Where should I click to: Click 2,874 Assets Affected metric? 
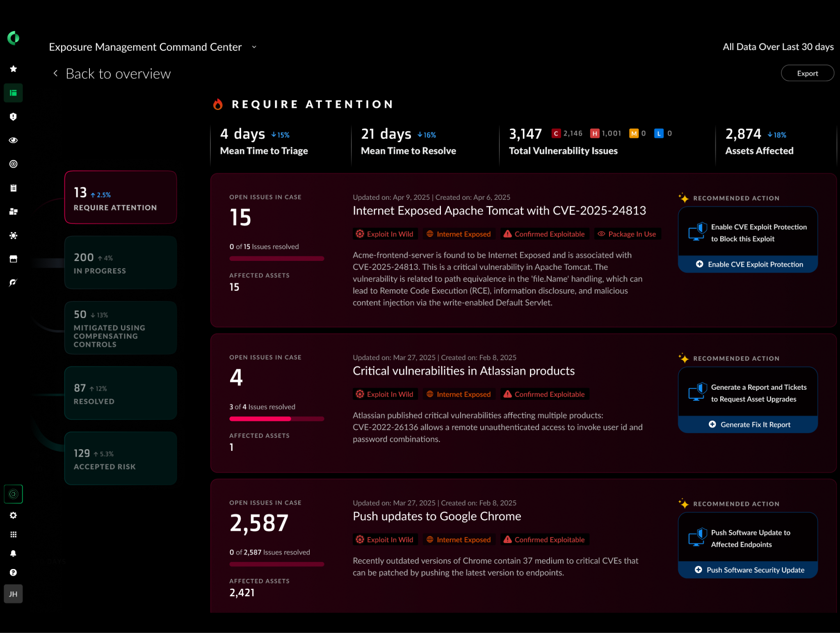tap(759, 142)
